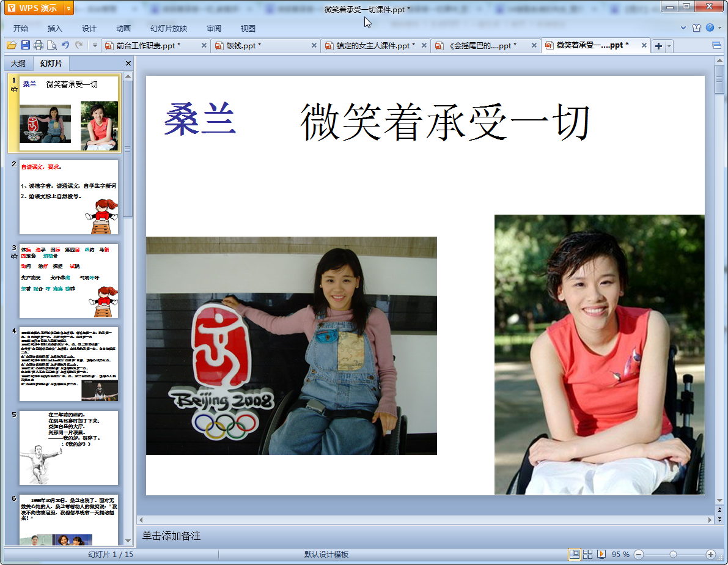Click 默认设计模板 in status bar
The height and width of the screenshot is (565, 728).
[326, 555]
